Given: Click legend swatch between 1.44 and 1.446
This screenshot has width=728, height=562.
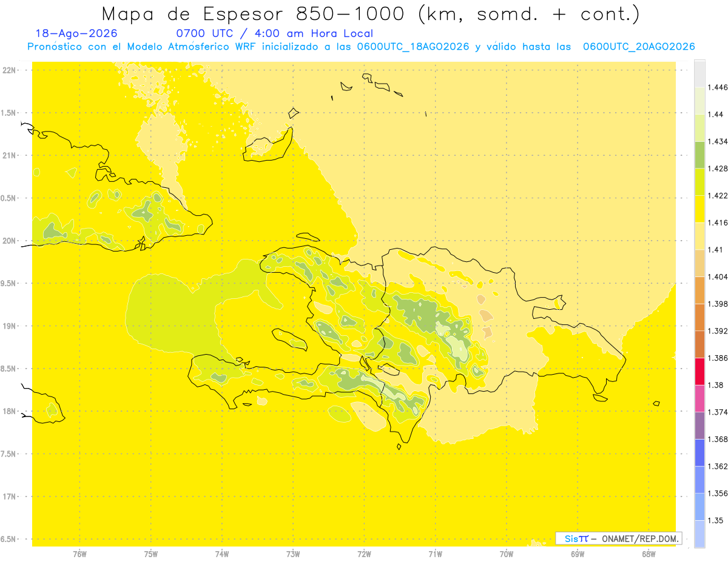Looking at the screenshot, I should point(700,101).
